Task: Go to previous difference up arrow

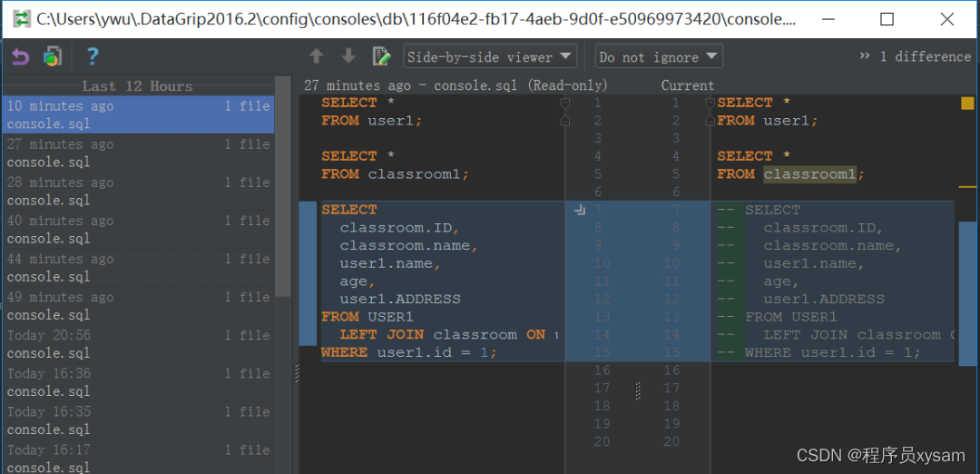Action: pos(317,57)
